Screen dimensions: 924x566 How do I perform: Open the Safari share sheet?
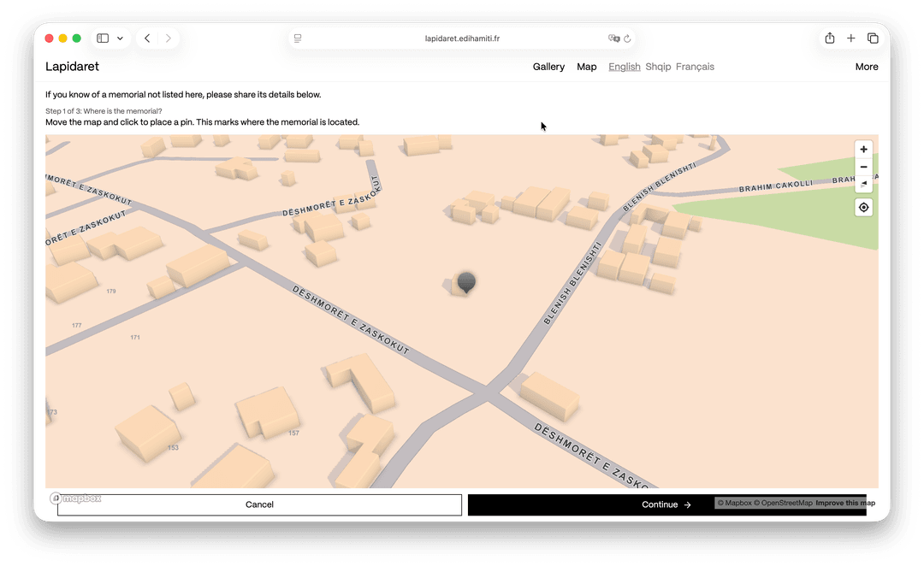tap(828, 38)
